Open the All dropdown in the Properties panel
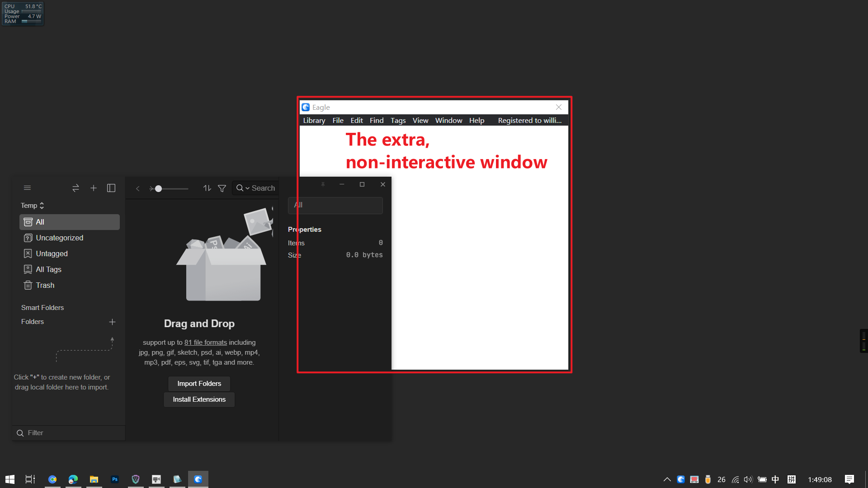The image size is (868, 488). pos(335,205)
